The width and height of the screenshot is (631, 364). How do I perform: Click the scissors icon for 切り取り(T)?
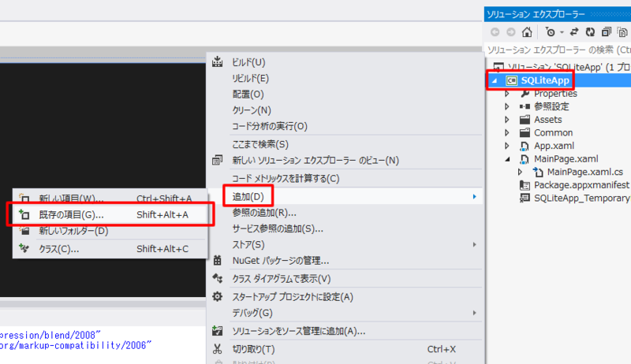(218, 349)
